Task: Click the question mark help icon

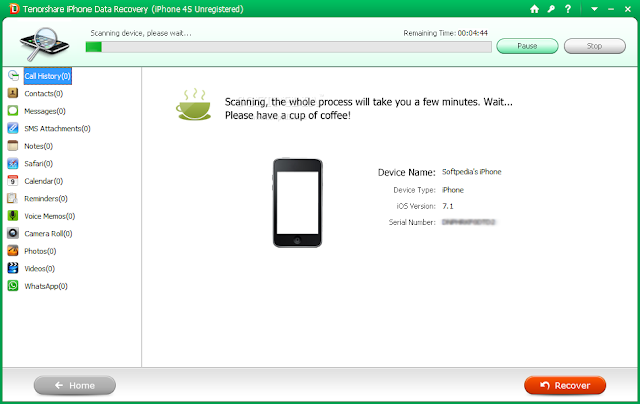Action: pos(568,9)
